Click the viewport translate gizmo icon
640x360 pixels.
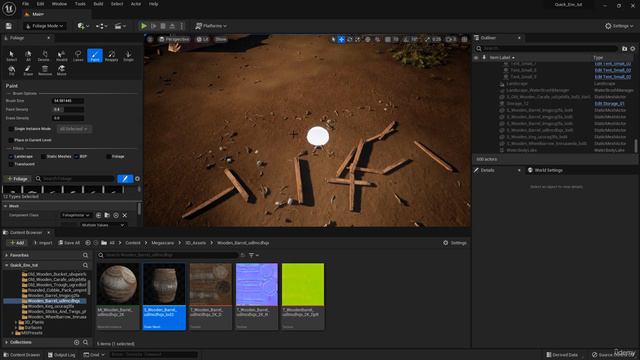(x=341, y=39)
